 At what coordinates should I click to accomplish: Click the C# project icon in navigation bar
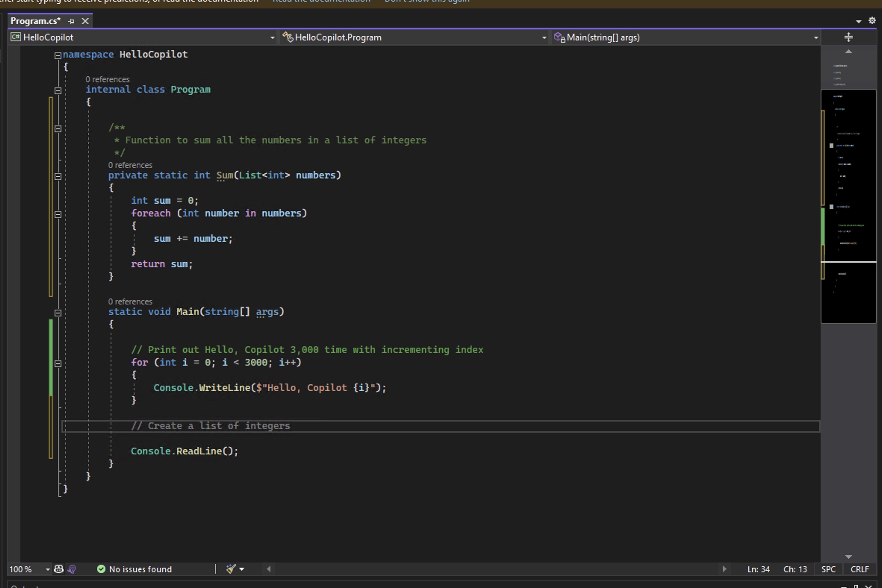pyautogui.click(x=15, y=37)
